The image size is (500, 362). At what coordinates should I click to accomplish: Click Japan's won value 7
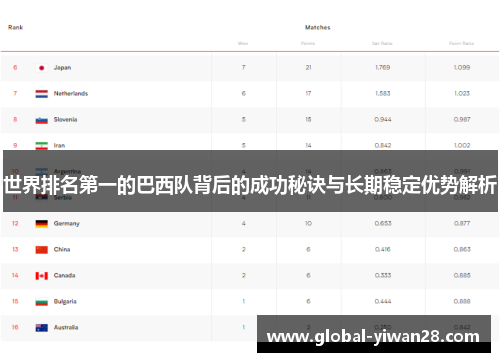coord(244,67)
